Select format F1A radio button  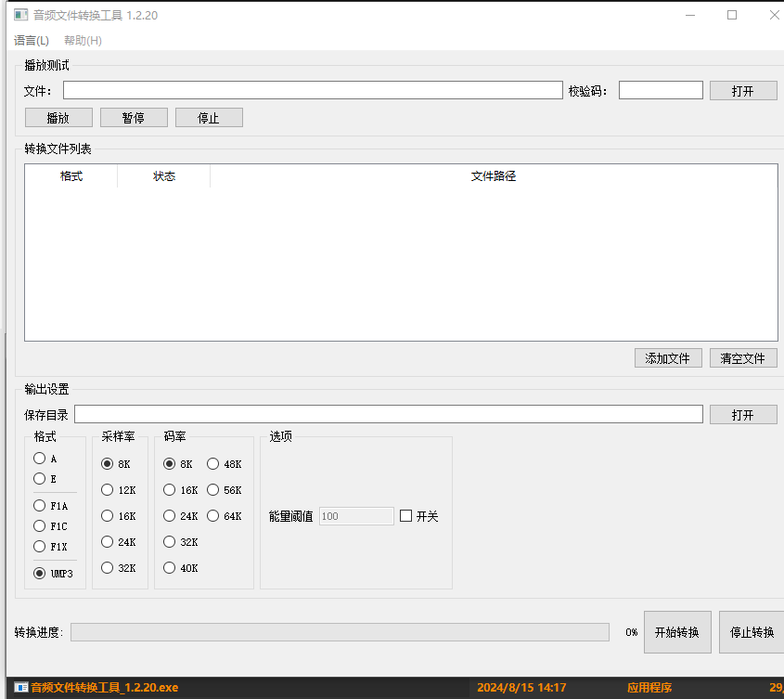click(40, 506)
